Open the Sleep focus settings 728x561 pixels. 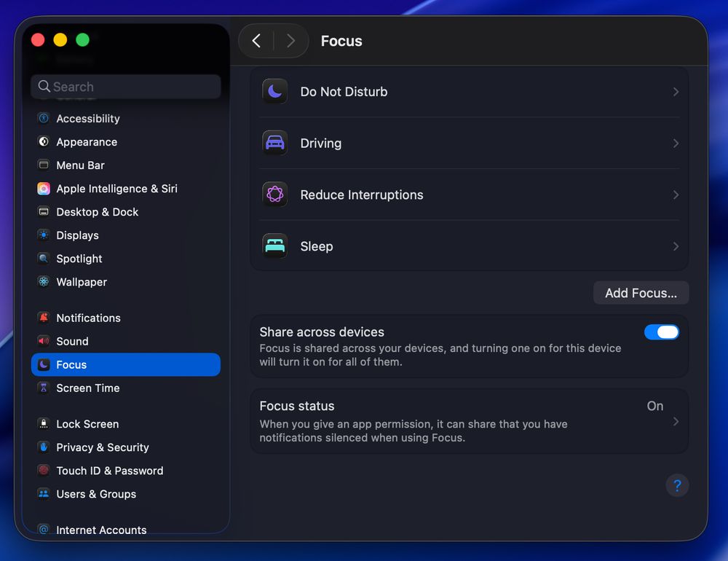pyautogui.click(x=469, y=246)
